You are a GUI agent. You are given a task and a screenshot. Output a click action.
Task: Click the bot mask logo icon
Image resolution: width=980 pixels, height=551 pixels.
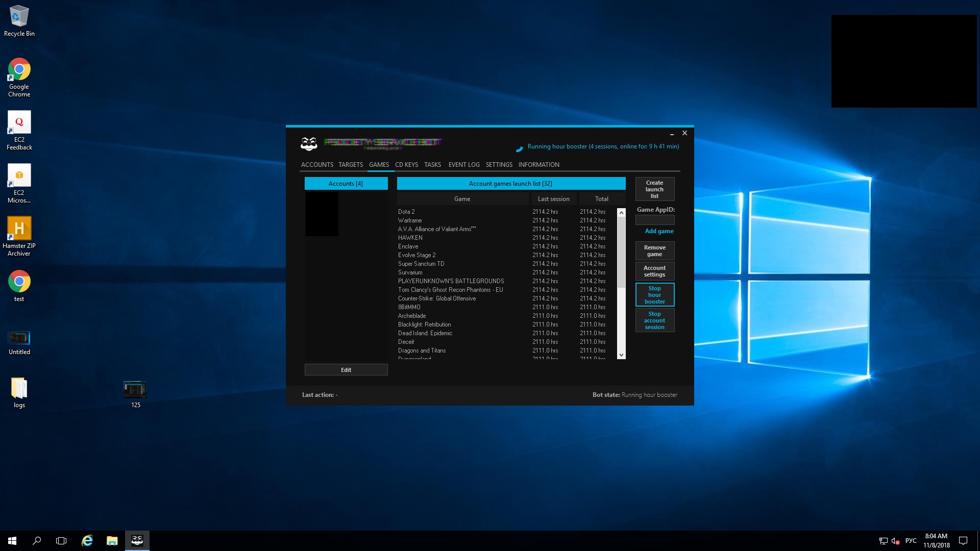(309, 144)
